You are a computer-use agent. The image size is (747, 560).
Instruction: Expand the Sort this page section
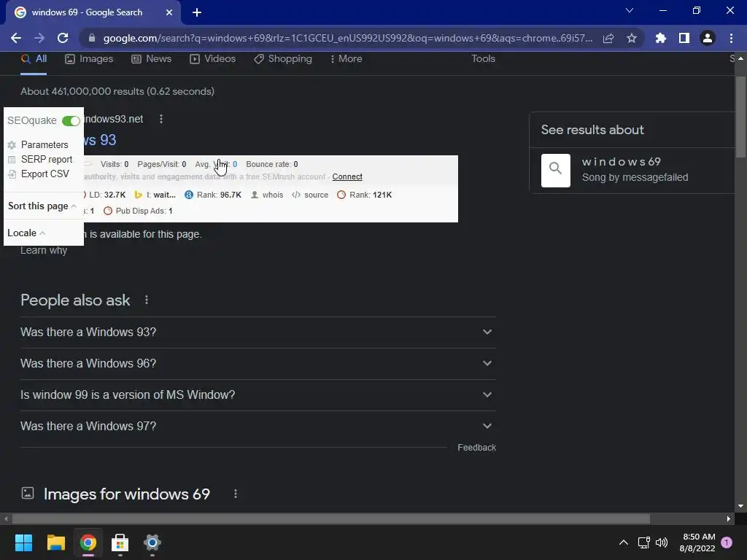click(x=42, y=206)
